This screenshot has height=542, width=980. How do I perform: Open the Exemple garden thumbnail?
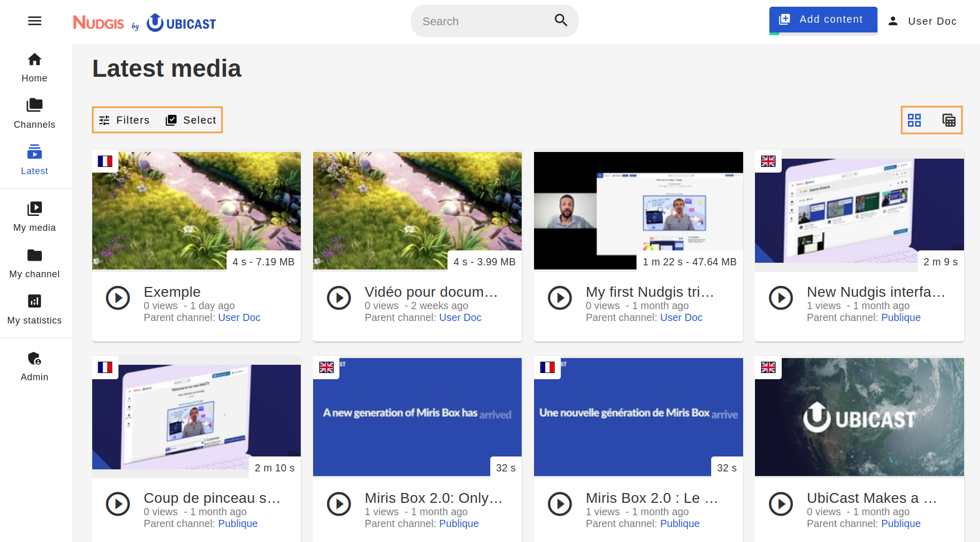click(196, 211)
